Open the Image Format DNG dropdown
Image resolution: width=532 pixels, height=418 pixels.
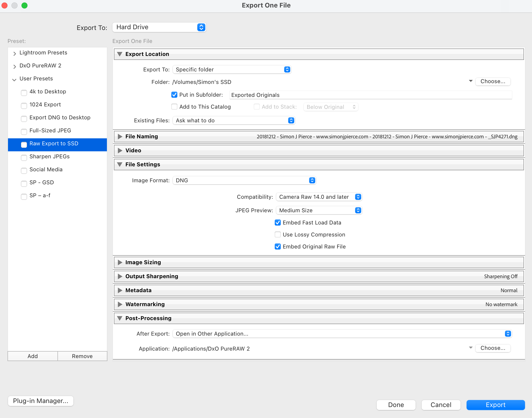(x=244, y=181)
